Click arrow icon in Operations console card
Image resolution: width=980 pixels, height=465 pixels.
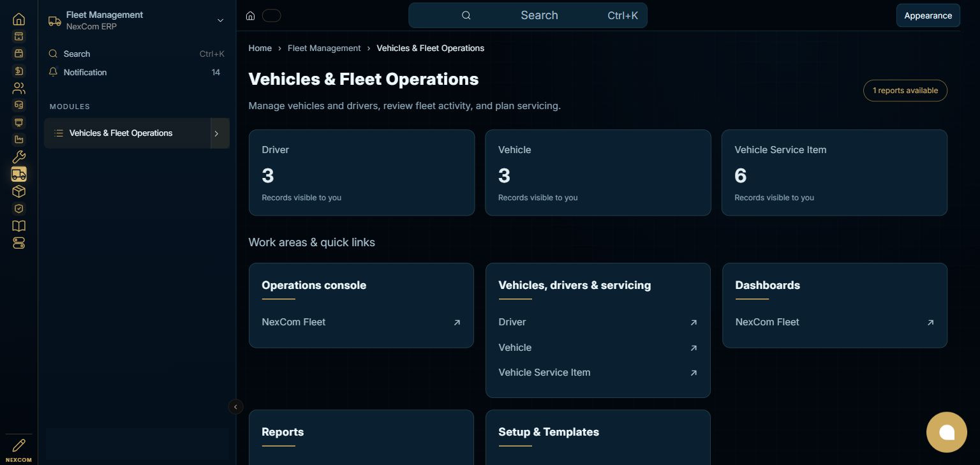point(457,323)
